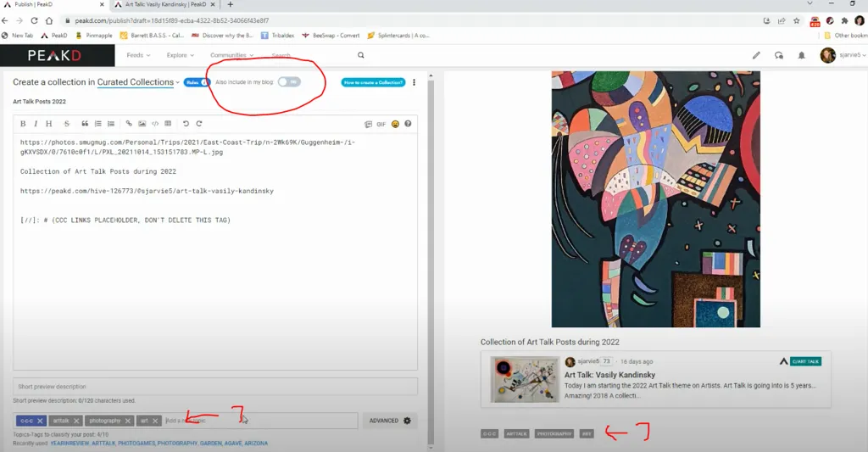Open the three-dot editor options menu
Image resolution: width=868 pixels, height=452 pixels.
[x=414, y=82]
